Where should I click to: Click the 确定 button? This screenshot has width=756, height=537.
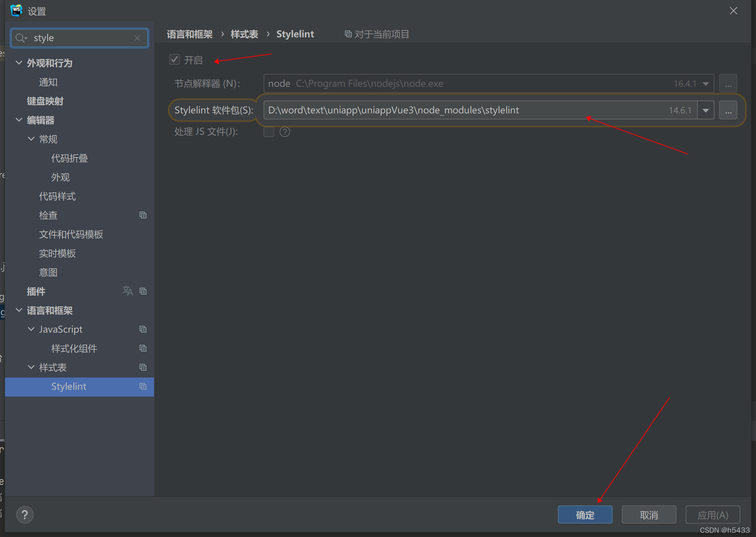click(x=585, y=515)
